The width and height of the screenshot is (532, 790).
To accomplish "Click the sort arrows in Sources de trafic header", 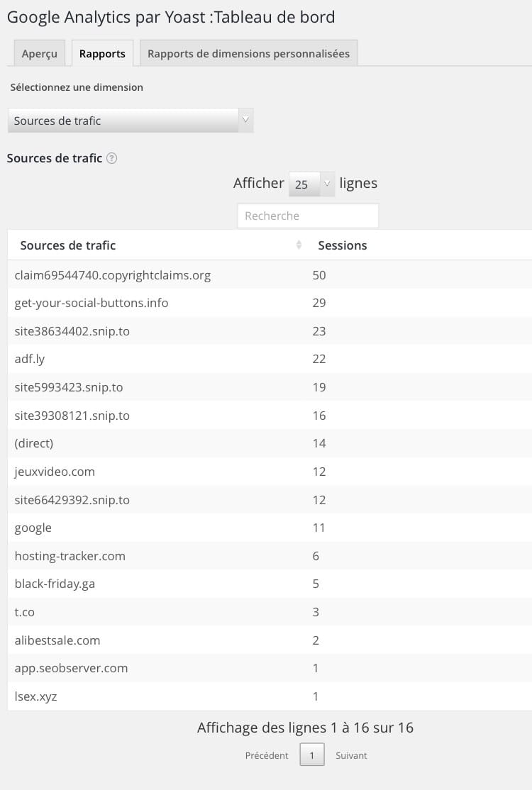I will 299,245.
